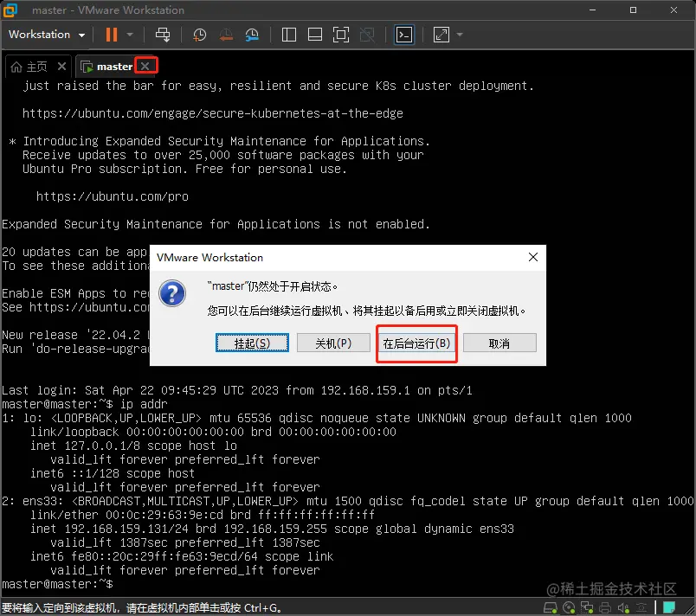Click the network adapter status icon
Screen dimensions: 696x616
pos(587,607)
